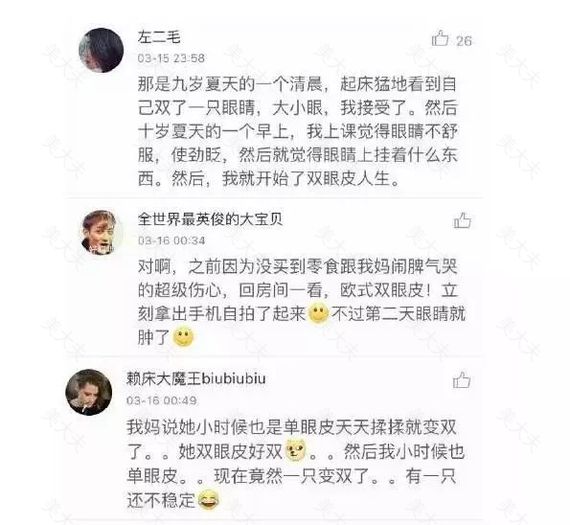Select the comment mentioning 欧式双眼皮
The height and width of the screenshot is (525, 570).
301,301
